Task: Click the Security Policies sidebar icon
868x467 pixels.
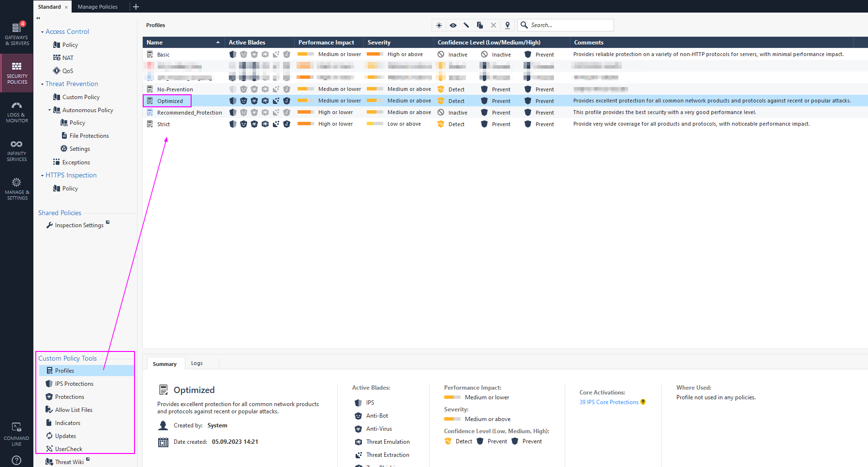Action: [17, 73]
